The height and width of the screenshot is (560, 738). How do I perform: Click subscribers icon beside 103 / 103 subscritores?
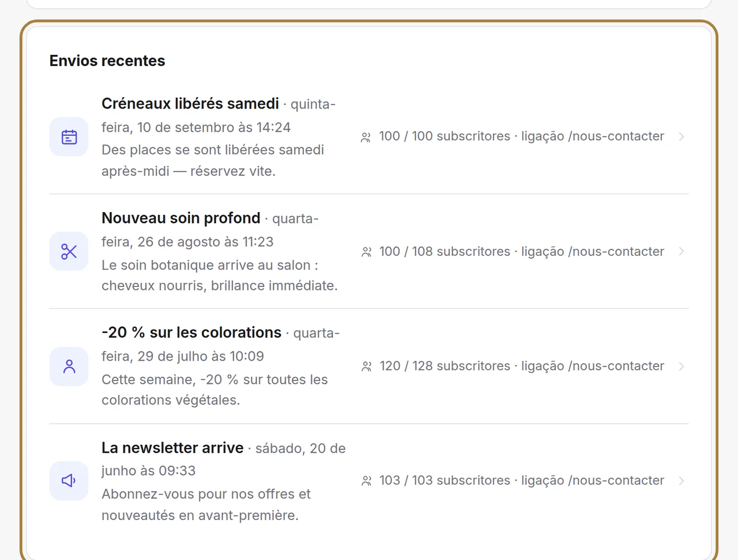coord(366,481)
